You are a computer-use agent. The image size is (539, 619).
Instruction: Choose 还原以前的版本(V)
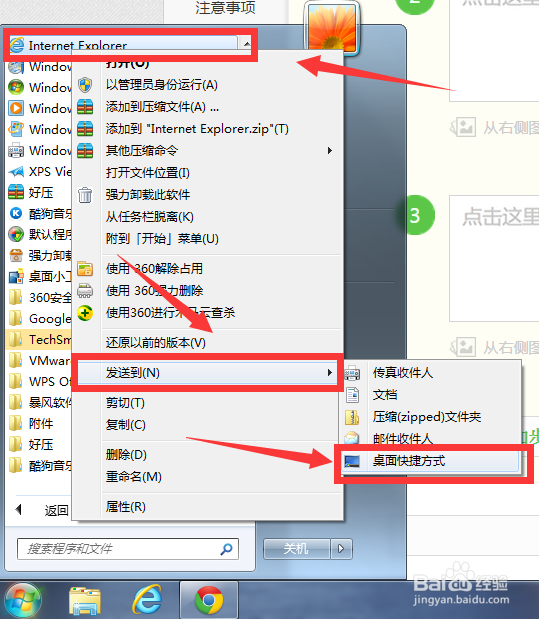pyautogui.click(x=156, y=343)
